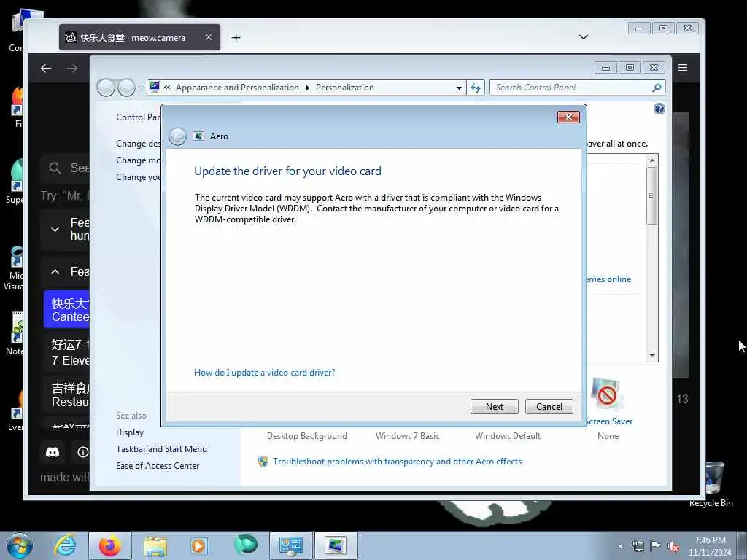Image resolution: width=747 pixels, height=560 pixels.
Task: Close the meow.camera browser tab
Action: [208, 37]
